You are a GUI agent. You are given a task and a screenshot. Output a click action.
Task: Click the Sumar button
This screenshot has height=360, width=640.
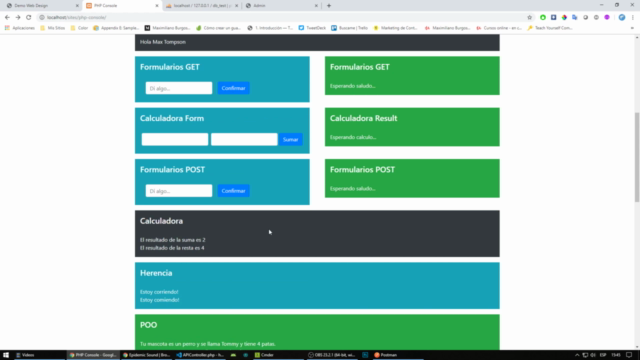click(291, 139)
